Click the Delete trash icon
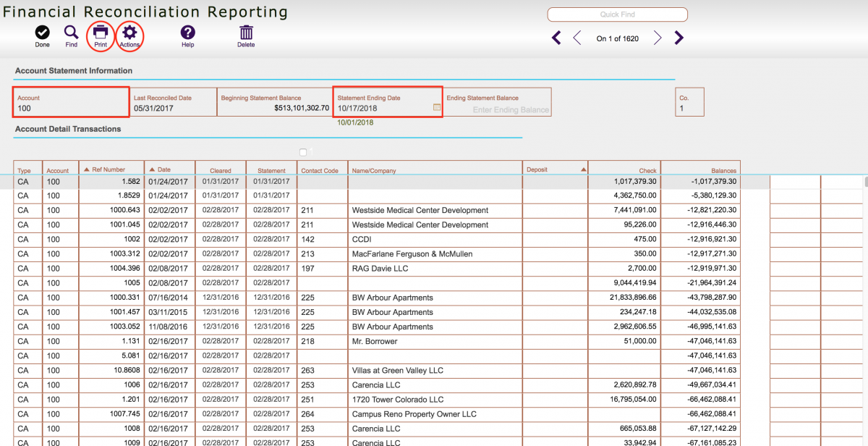The height and width of the screenshot is (446, 868). pyautogui.click(x=245, y=33)
